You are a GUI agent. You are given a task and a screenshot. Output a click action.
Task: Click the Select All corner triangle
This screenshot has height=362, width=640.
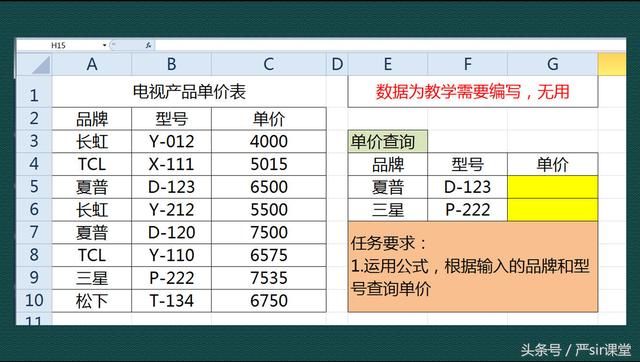coord(34,64)
